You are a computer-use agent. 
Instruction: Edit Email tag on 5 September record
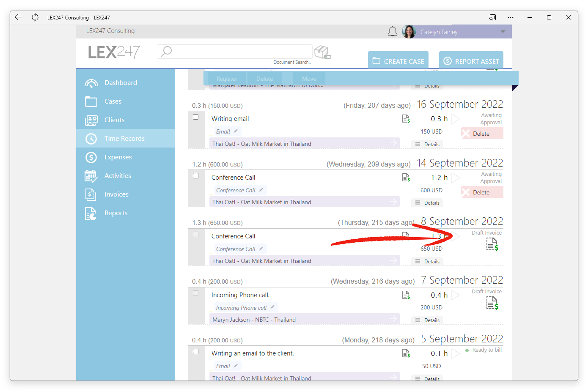tap(236, 366)
